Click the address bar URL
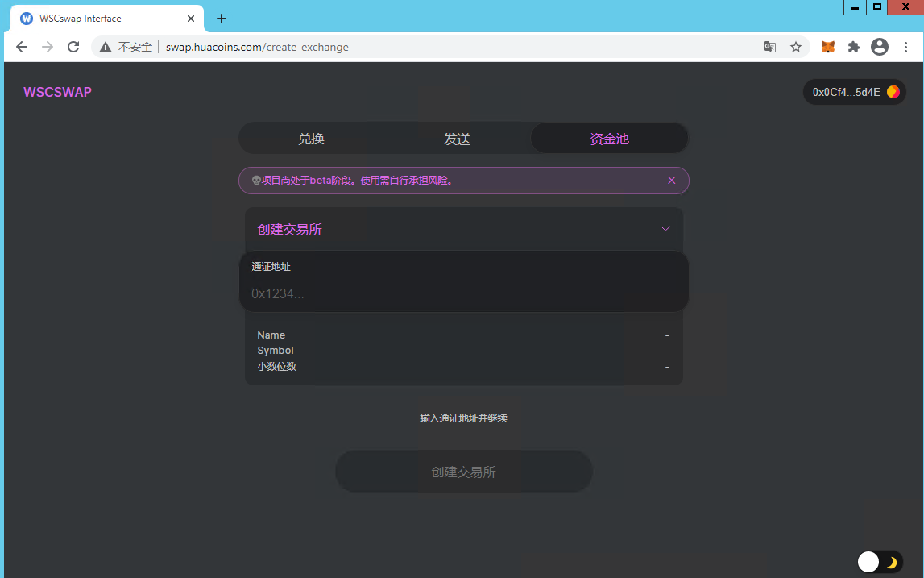924x578 pixels. point(257,48)
